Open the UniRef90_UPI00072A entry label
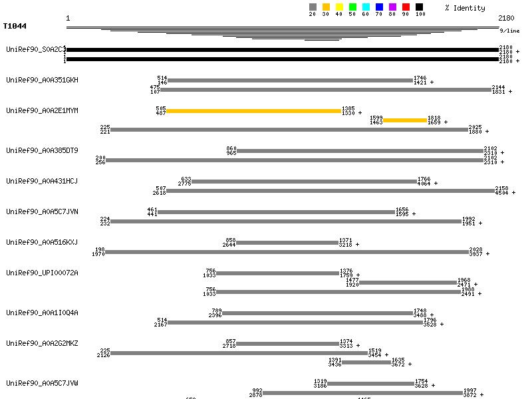 click(x=42, y=273)
